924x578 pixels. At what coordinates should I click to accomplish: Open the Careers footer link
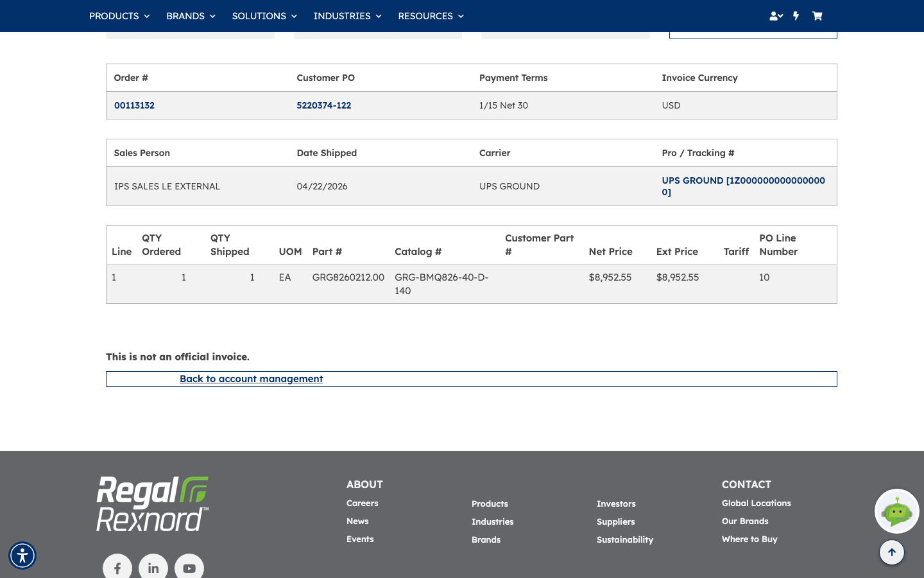point(363,504)
